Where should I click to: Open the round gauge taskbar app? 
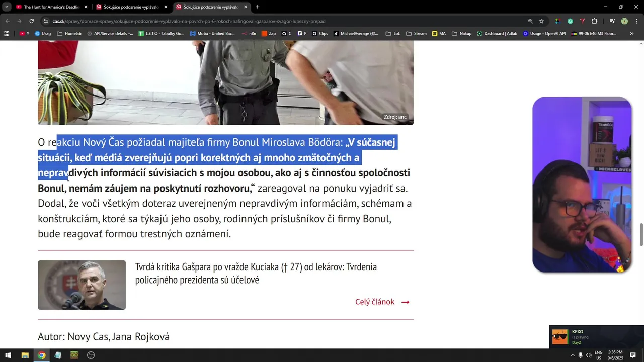pos(91,355)
